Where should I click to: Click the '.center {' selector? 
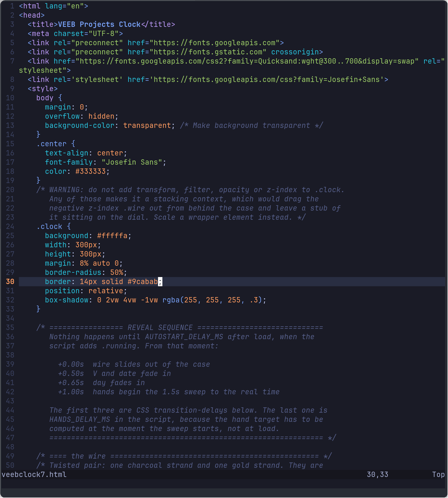coord(56,144)
